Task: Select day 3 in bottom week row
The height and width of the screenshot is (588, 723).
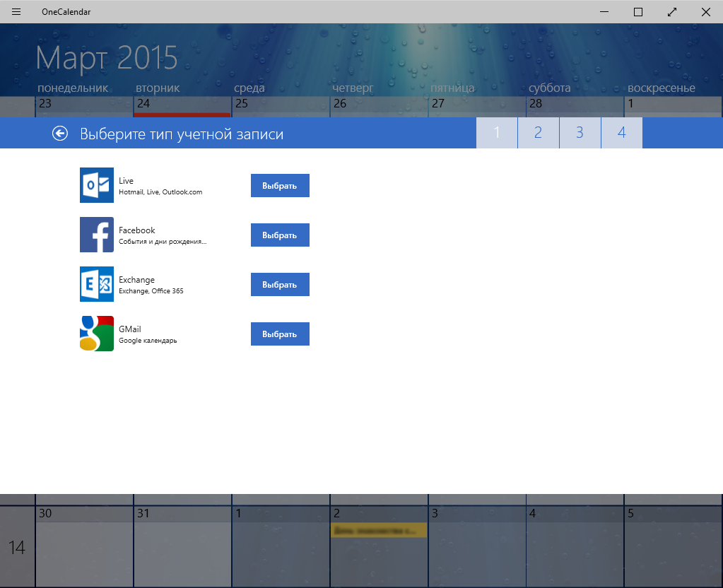Action: [x=477, y=546]
